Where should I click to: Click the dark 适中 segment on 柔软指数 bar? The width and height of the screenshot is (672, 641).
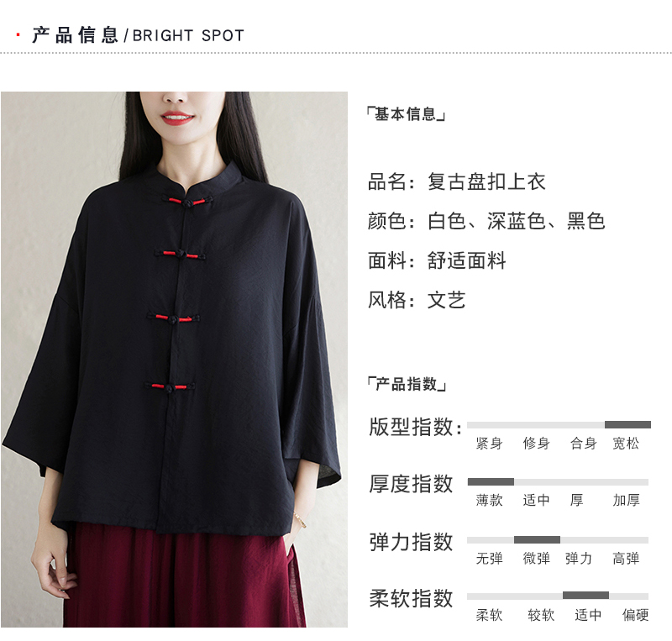tap(585, 596)
